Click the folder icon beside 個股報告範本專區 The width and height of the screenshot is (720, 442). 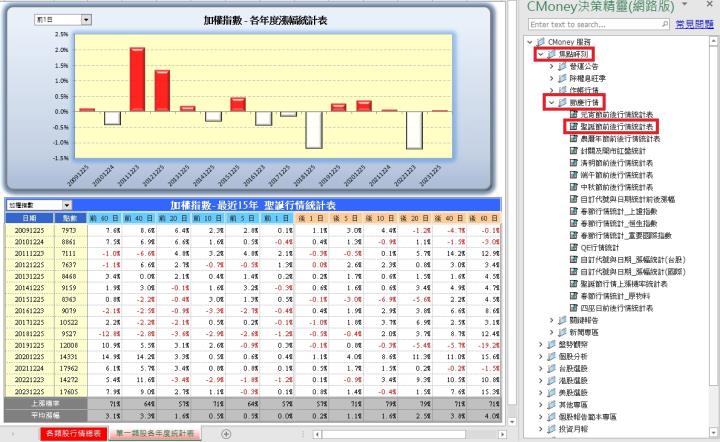[x=551, y=417]
